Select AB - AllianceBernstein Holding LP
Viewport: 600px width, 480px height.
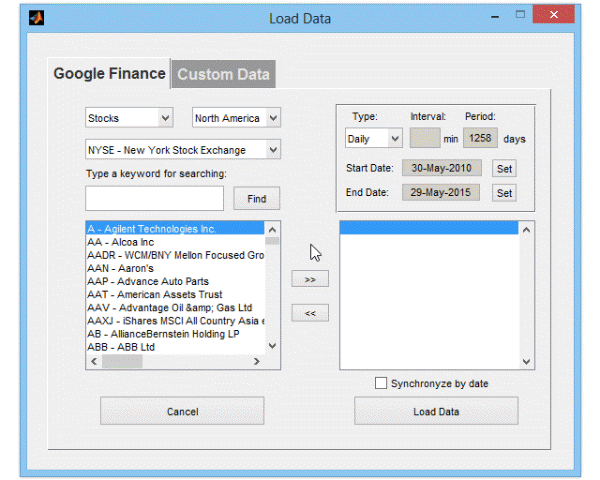point(175,334)
